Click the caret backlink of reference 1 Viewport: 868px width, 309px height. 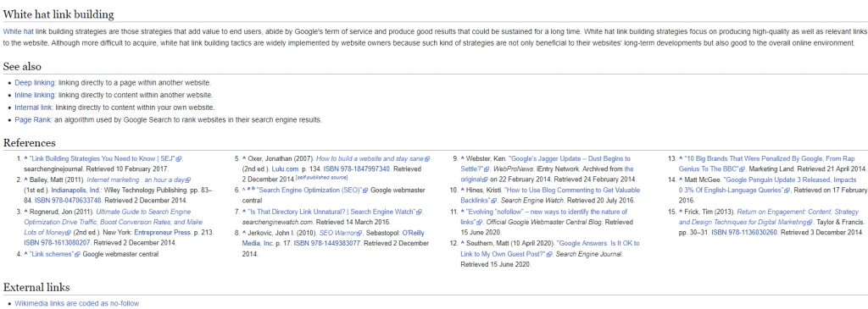25,158
